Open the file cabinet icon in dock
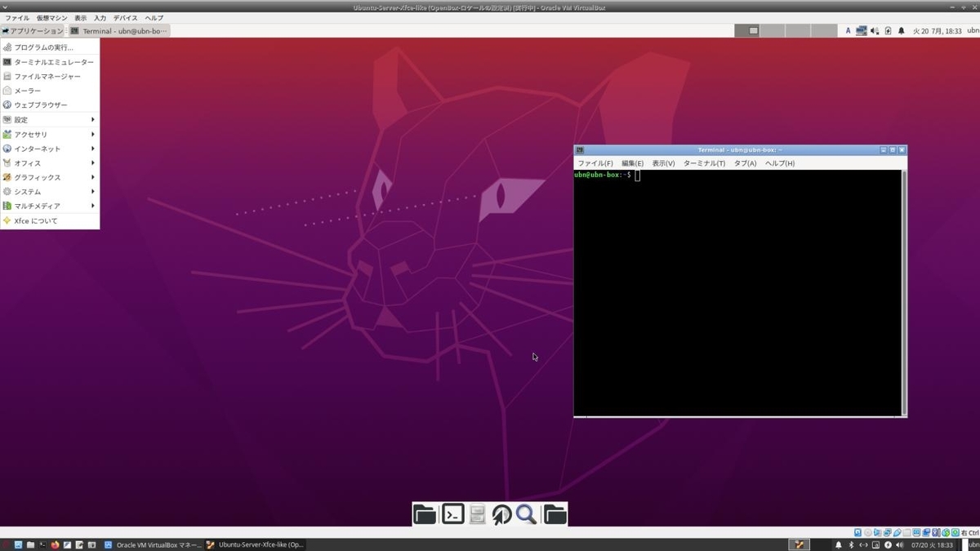This screenshot has width=980, height=551. (x=479, y=513)
